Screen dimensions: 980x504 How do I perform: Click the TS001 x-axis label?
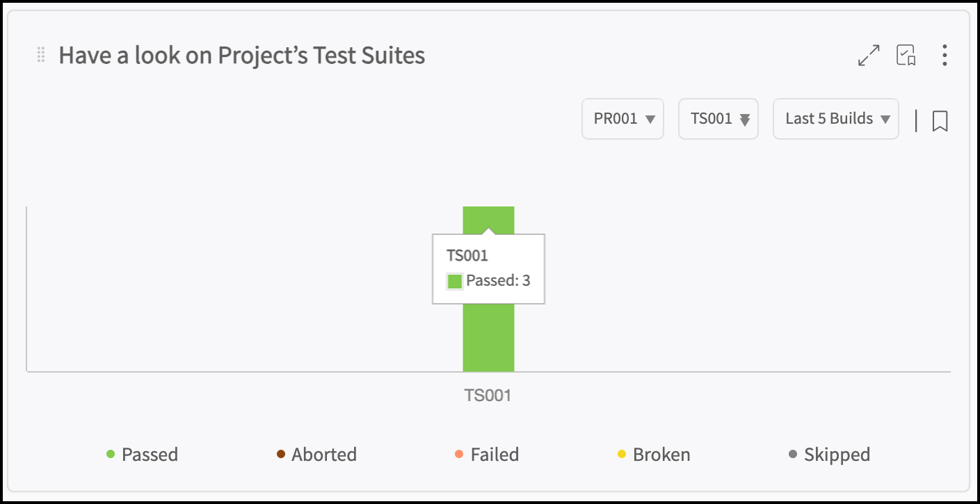(488, 396)
